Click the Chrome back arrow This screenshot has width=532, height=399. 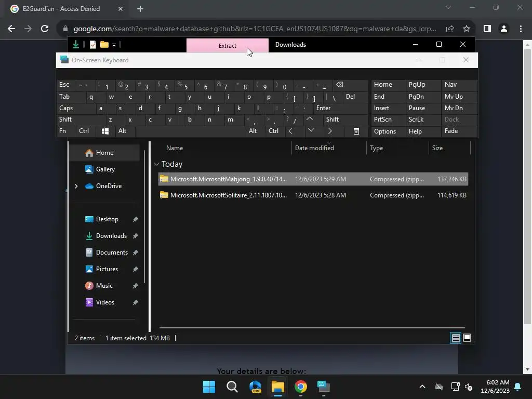pos(11,29)
